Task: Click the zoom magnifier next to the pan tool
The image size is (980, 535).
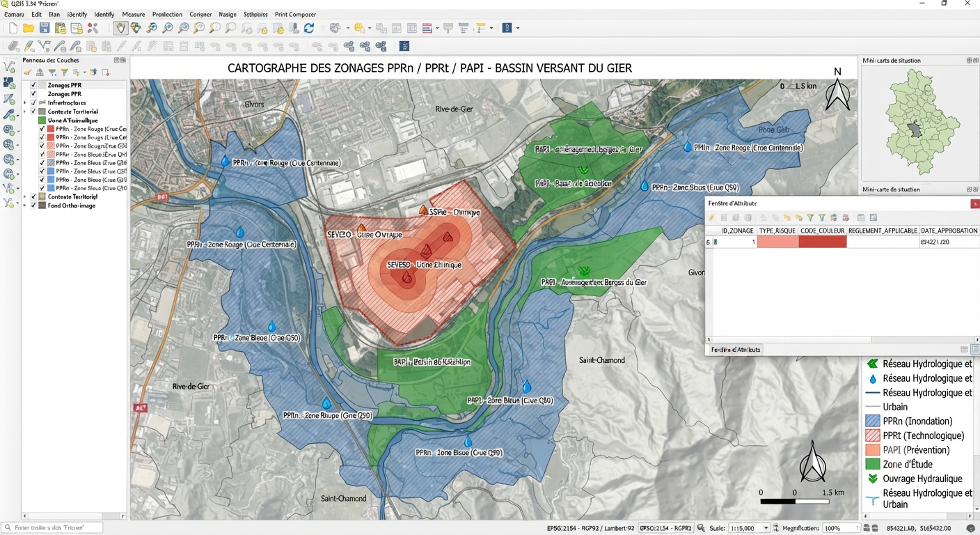Action: pos(152,28)
